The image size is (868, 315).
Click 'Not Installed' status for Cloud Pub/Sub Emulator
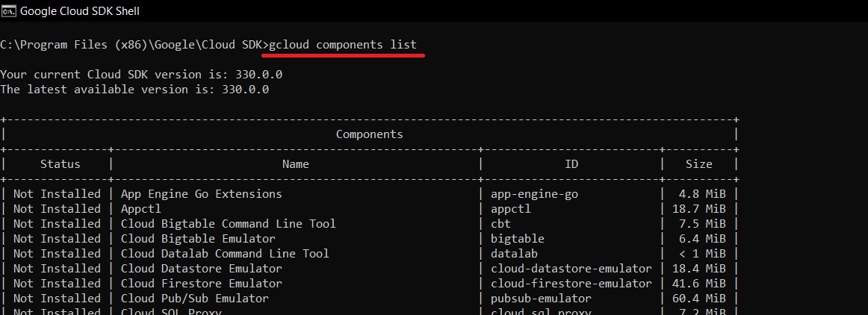tap(57, 299)
